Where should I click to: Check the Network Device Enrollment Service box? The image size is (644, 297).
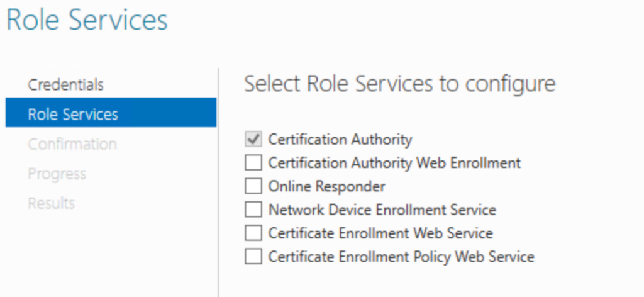pos(253,210)
